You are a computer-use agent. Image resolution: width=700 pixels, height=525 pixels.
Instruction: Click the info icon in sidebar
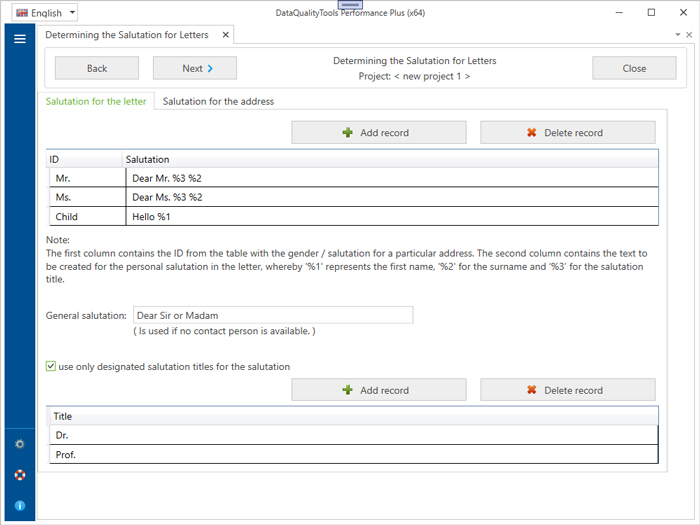19,506
